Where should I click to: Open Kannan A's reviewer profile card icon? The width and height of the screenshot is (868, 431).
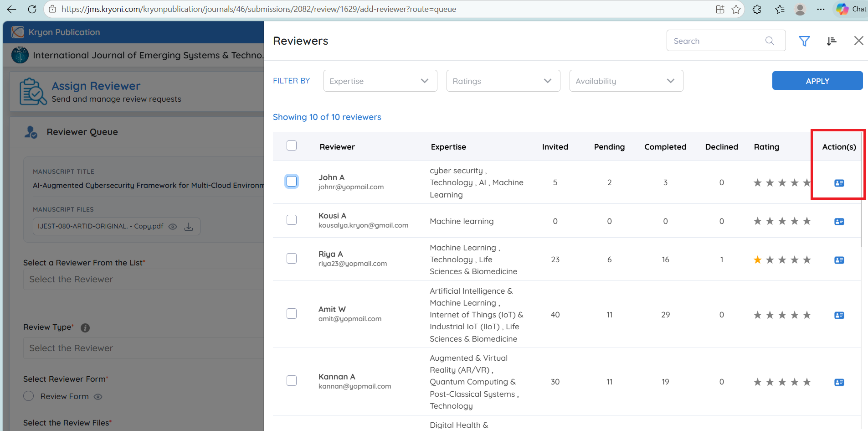coord(839,382)
